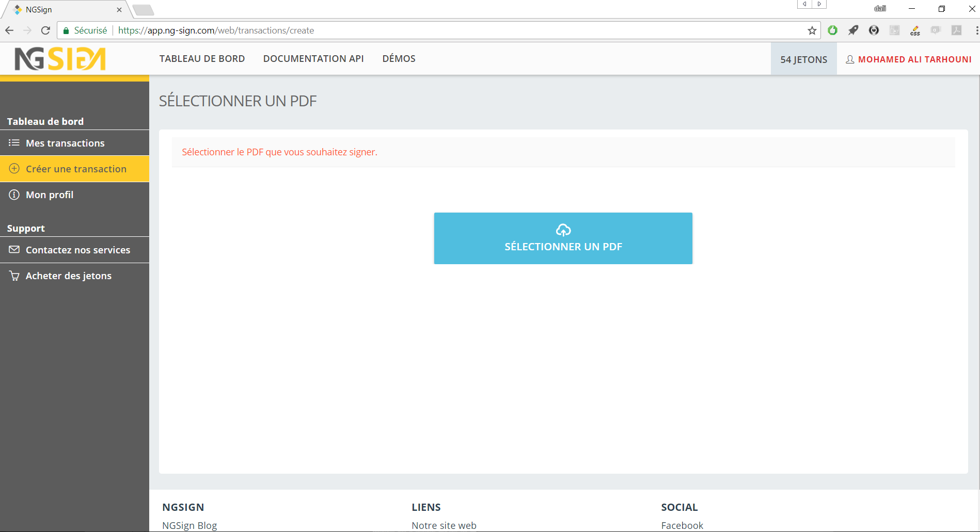Click the 54 Jetons button

803,59
